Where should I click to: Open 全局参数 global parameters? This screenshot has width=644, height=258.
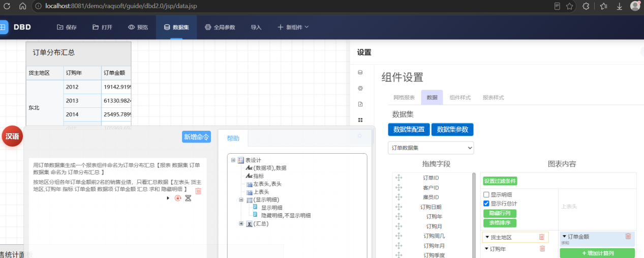tap(220, 27)
